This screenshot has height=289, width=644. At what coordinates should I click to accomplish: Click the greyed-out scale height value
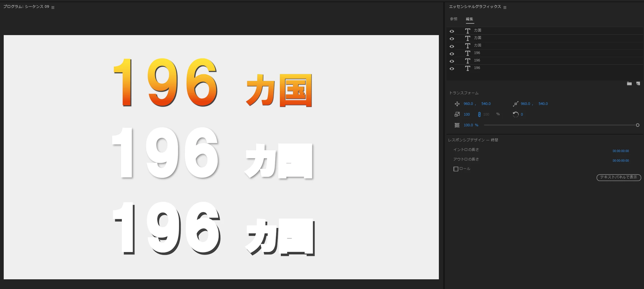[x=486, y=114]
